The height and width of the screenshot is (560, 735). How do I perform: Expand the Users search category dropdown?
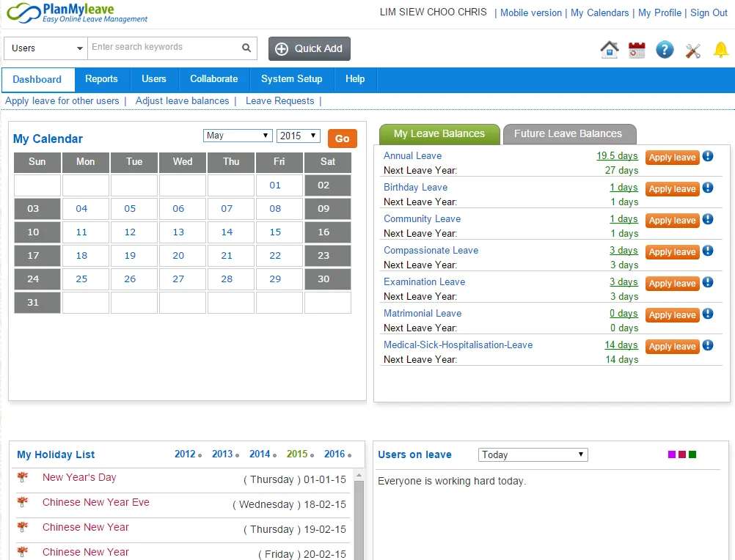tap(46, 48)
